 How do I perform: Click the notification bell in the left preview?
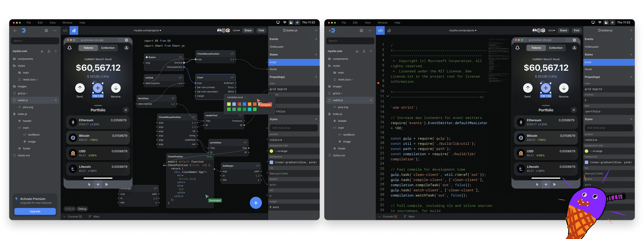tap(70, 48)
